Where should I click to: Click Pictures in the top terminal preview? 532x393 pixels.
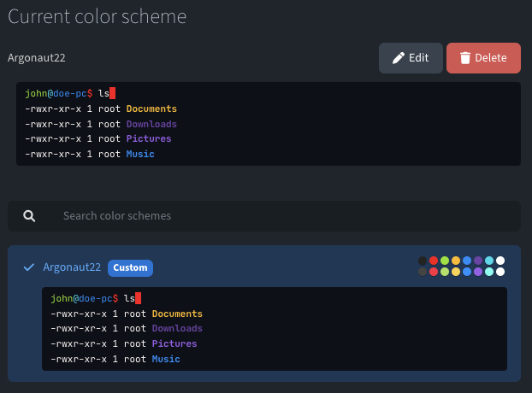click(149, 139)
